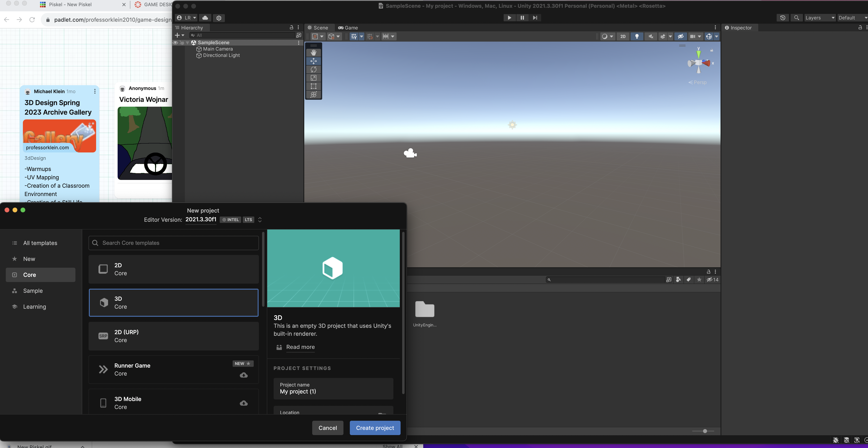Open the LR account dropdown
Image resolution: width=868 pixels, height=448 pixels.
click(186, 18)
